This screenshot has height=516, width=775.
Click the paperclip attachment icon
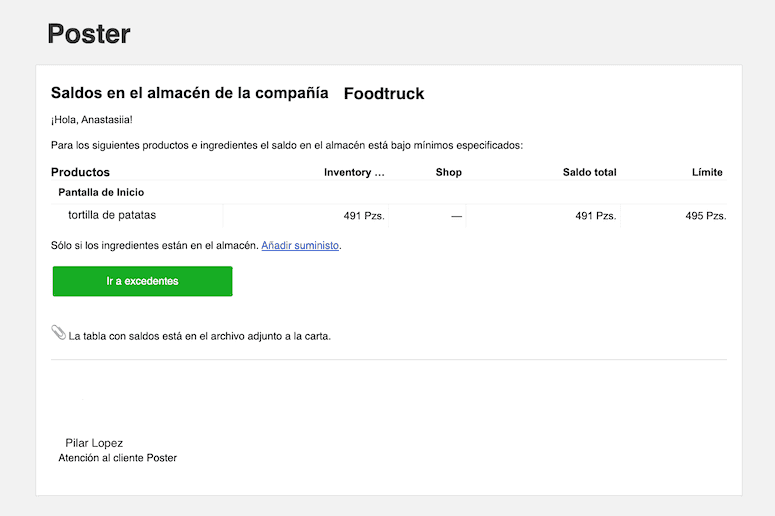(x=58, y=333)
